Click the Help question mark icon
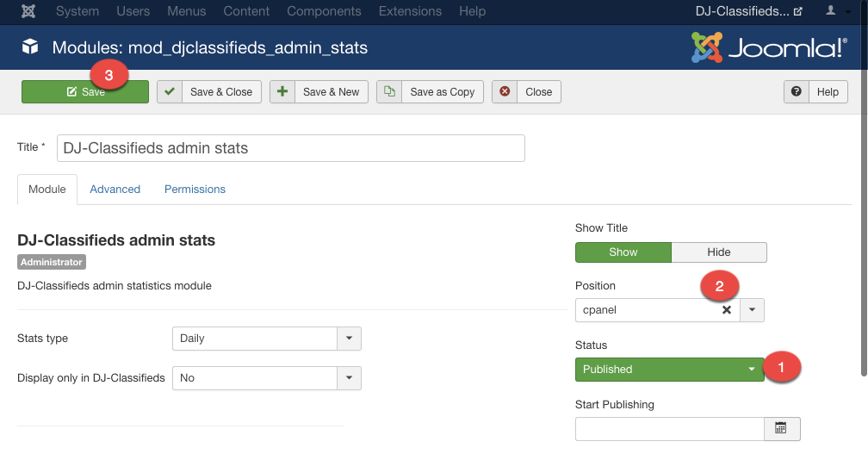Image resolution: width=868 pixels, height=454 pixels. point(796,92)
